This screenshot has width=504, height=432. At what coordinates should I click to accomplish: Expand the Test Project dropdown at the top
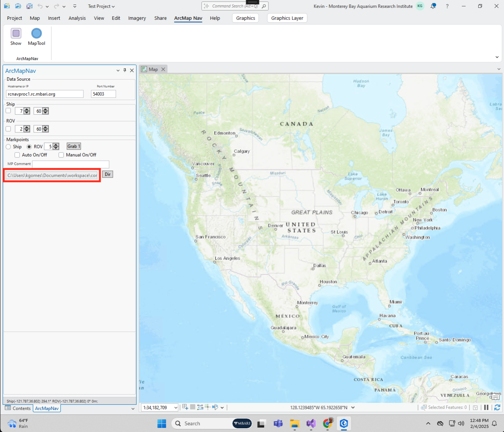tap(113, 6)
